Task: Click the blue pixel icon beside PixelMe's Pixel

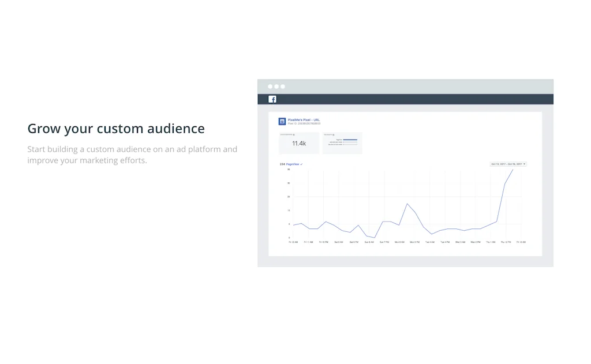Action: click(x=282, y=122)
